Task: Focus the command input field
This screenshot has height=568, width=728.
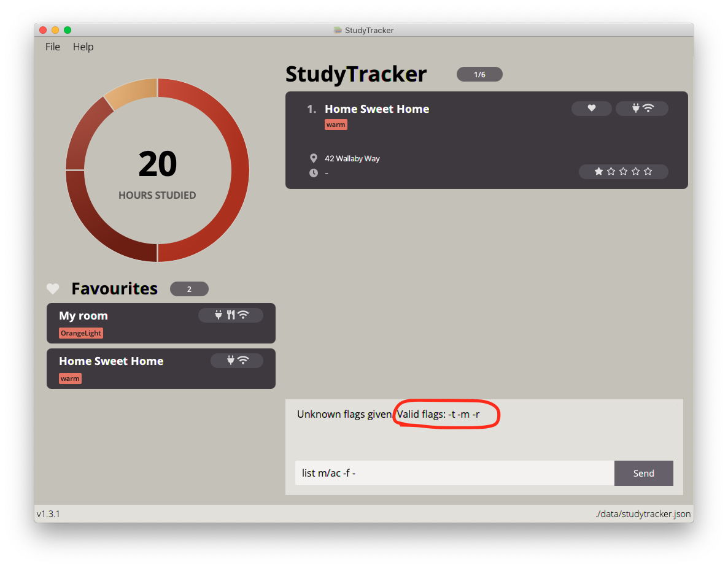Action: coord(454,473)
